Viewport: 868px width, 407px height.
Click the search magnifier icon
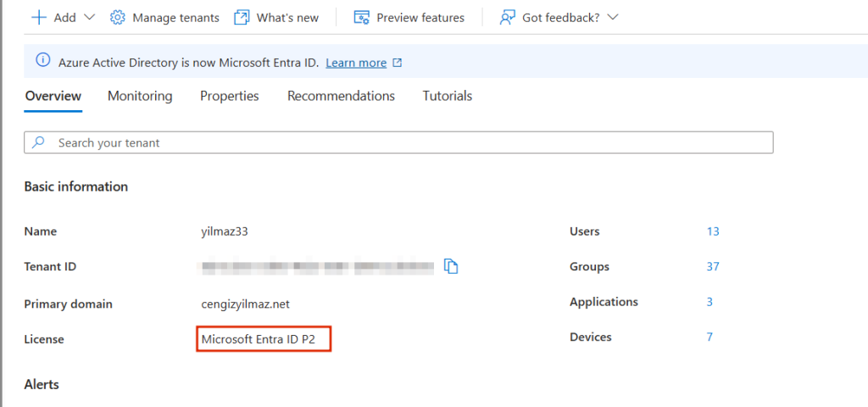coord(38,142)
